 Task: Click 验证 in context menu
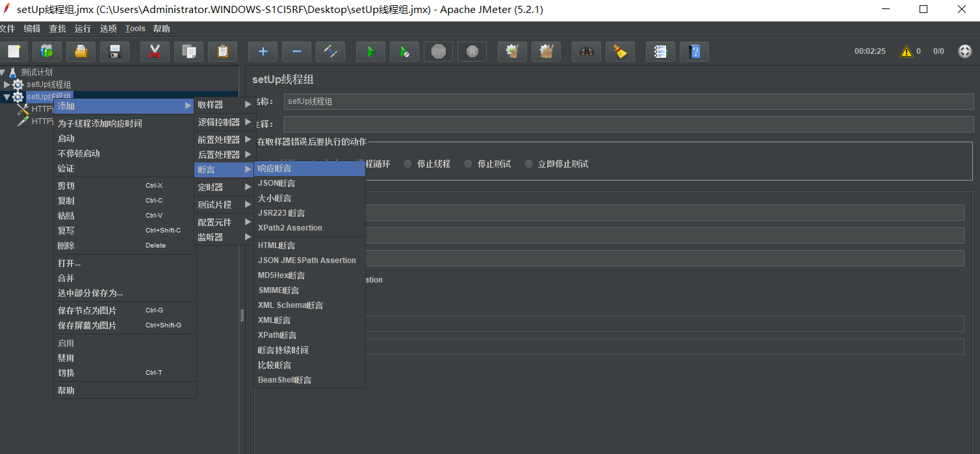(x=125, y=168)
